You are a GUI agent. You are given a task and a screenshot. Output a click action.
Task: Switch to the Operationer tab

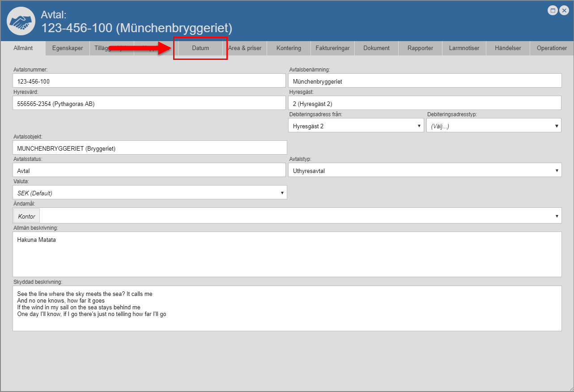[x=552, y=48]
